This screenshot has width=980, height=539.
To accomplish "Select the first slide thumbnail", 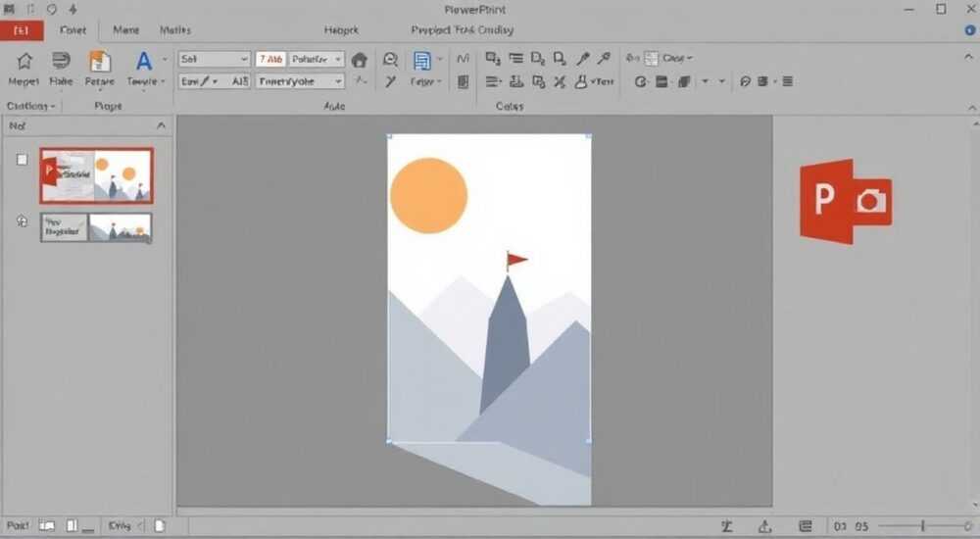I will point(96,175).
